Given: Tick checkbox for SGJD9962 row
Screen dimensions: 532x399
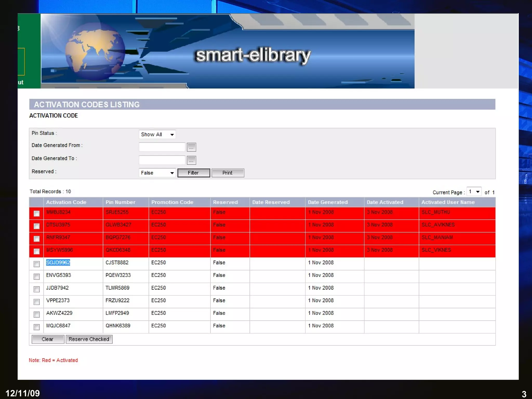Looking at the screenshot, I should click(37, 264).
